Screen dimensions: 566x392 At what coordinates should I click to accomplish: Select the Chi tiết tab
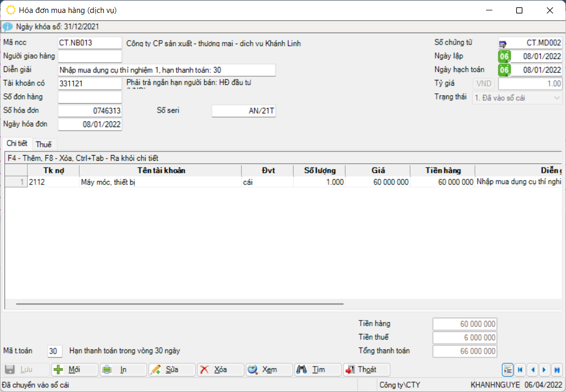tap(17, 144)
